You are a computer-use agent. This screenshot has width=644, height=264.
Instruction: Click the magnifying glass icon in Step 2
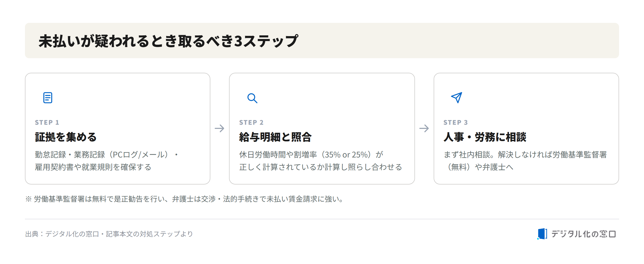coord(252,98)
